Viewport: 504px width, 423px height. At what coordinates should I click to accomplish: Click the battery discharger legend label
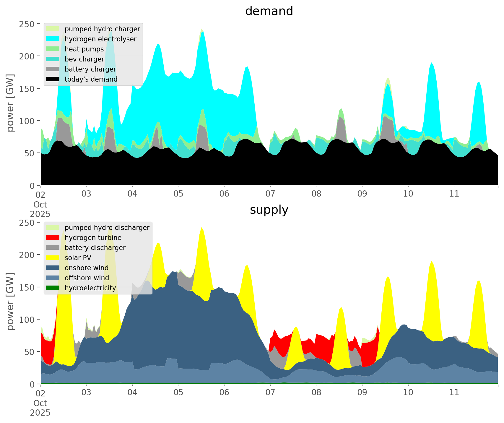[95, 248]
